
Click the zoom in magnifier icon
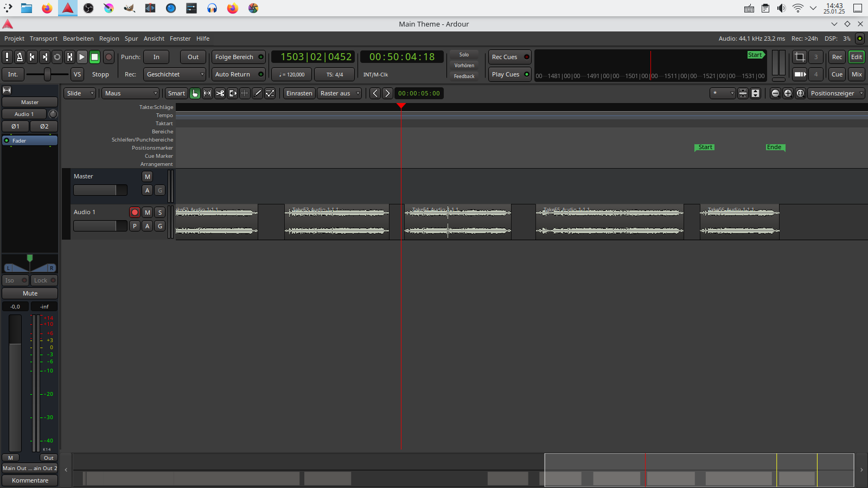coord(788,93)
